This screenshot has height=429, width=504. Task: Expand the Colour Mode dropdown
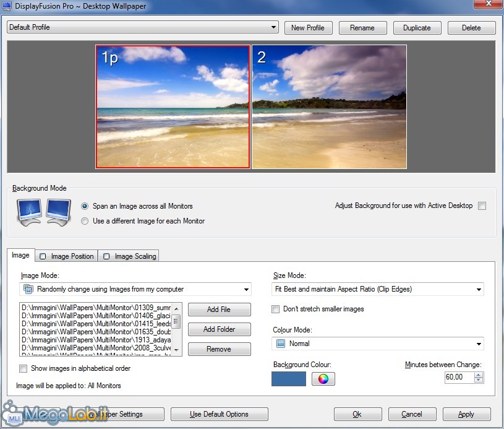(378, 344)
